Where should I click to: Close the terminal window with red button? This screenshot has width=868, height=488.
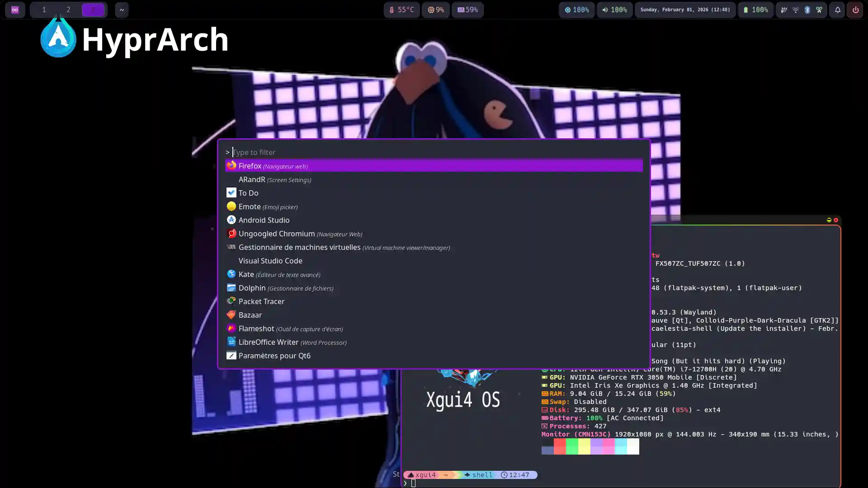(836, 220)
